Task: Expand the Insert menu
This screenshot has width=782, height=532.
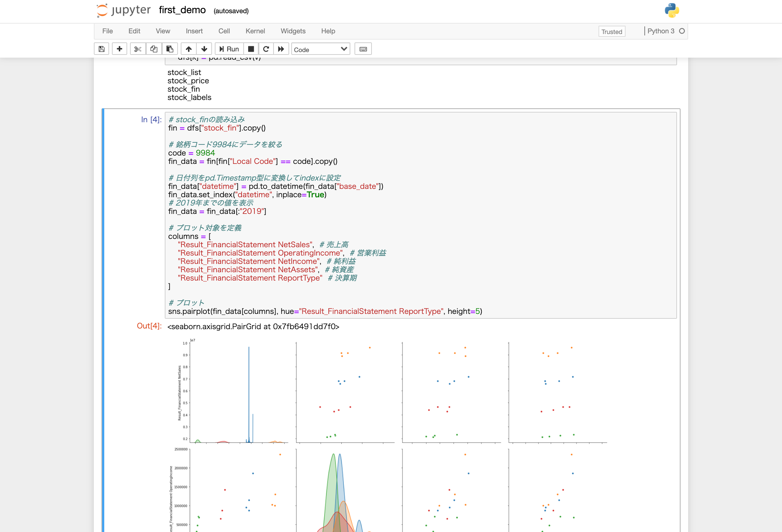Action: click(x=194, y=31)
